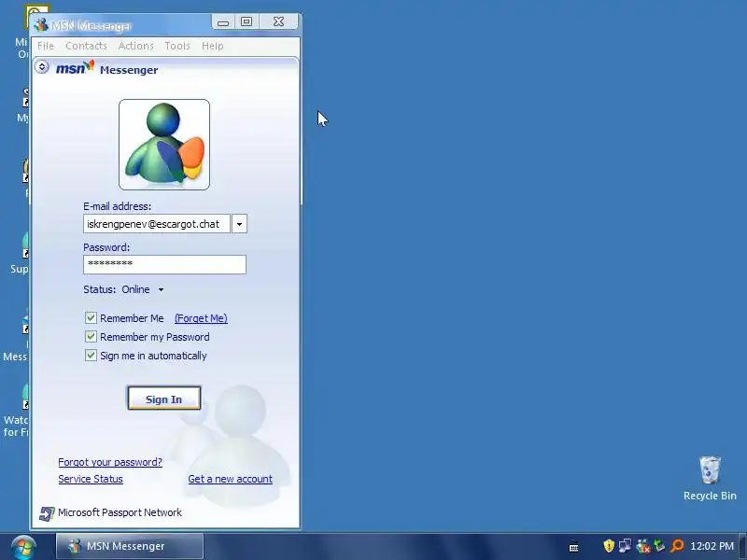Viewport: 747px width, 560px height.
Task: Click the MSN Messenger signed-out tray icon
Action: tap(642, 546)
